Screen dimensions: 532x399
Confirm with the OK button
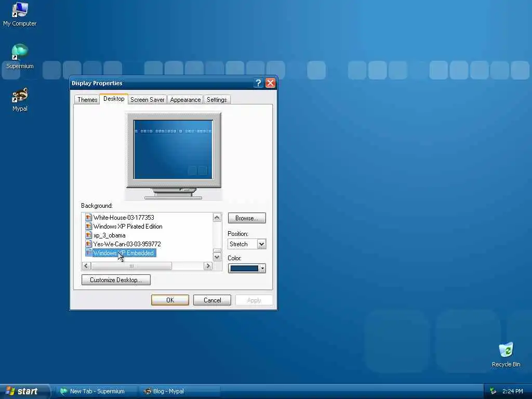[170, 300]
